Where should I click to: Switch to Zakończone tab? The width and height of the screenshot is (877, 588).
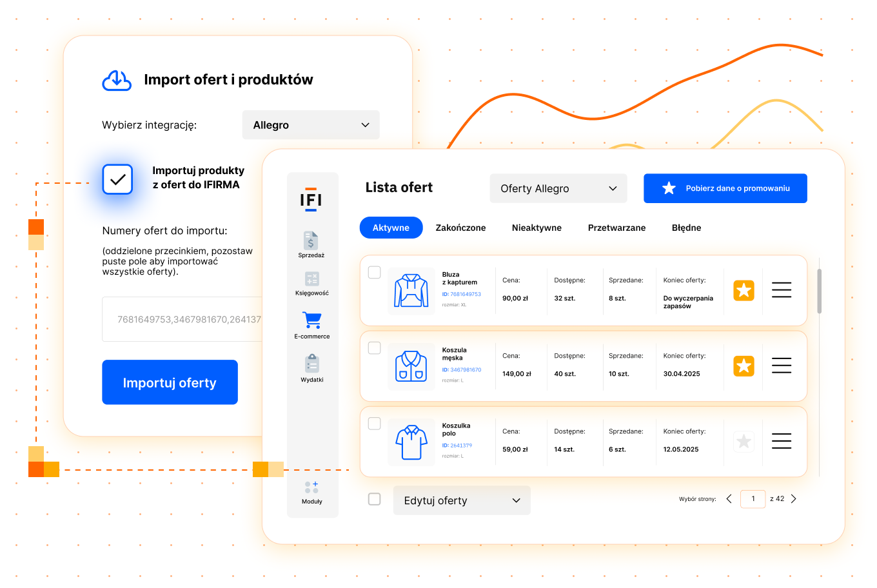[460, 228]
